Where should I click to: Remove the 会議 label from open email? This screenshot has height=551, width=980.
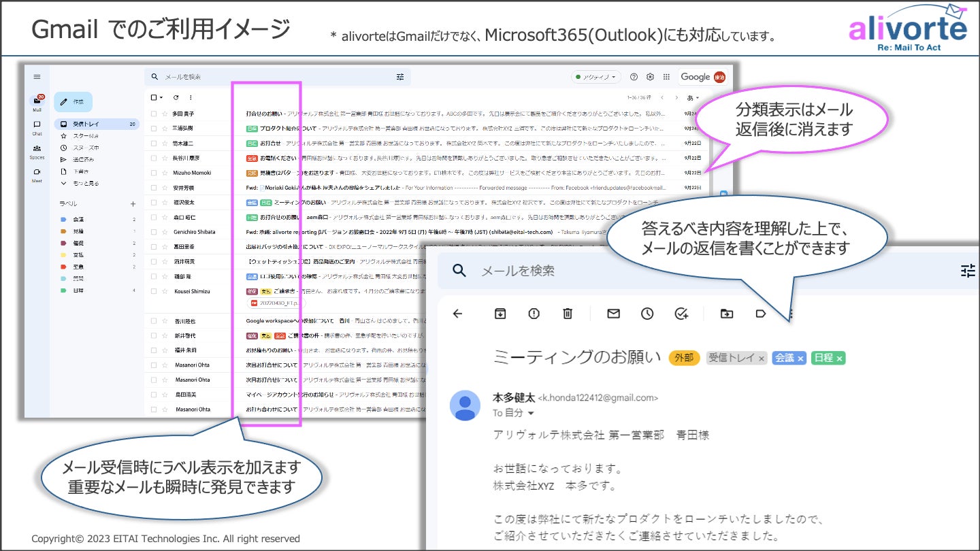800,358
